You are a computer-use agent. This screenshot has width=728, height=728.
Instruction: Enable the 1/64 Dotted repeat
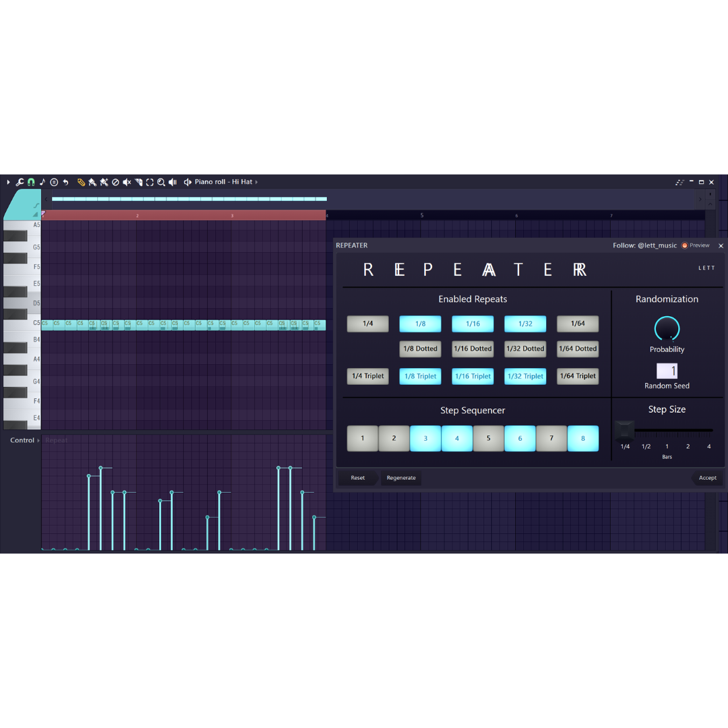click(x=578, y=348)
